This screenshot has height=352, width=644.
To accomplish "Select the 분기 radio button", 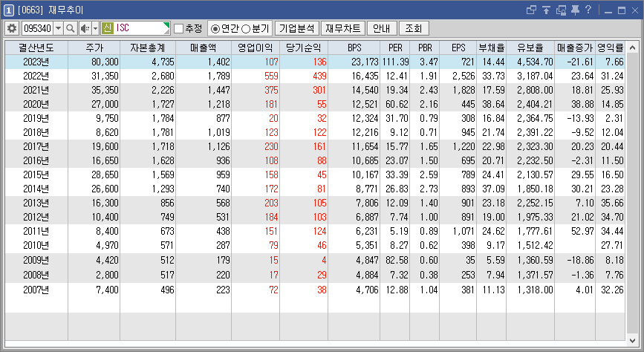I will (x=246, y=29).
